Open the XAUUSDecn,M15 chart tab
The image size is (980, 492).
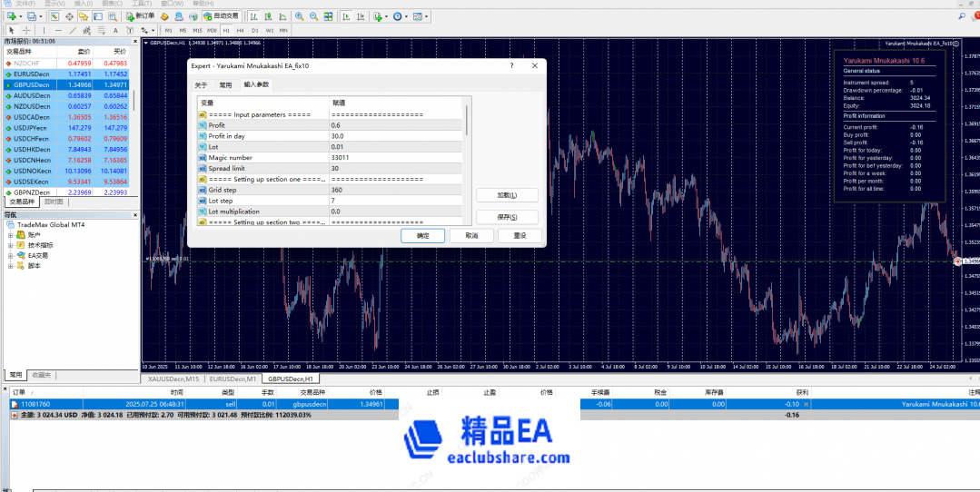(173, 379)
